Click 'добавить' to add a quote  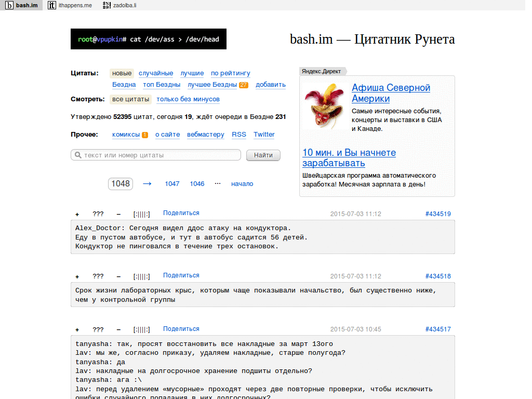(x=270, y=85)
